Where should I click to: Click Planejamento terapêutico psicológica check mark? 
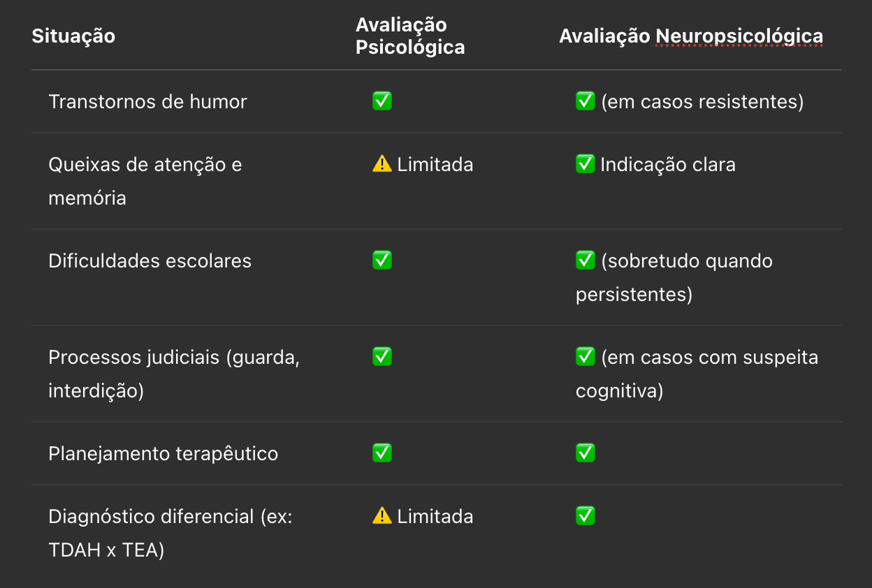pyautogui.click(x=382, y=453)
